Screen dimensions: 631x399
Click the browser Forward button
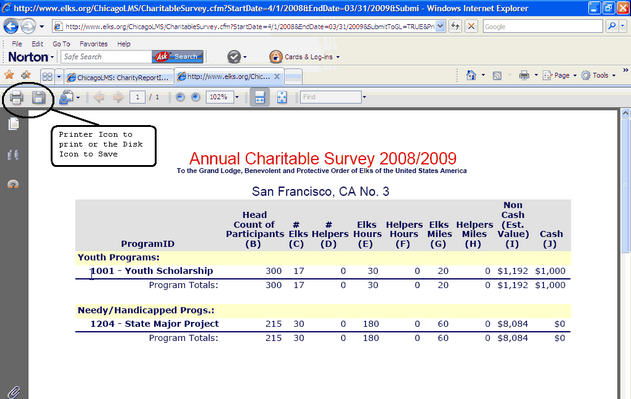(28, 27)
